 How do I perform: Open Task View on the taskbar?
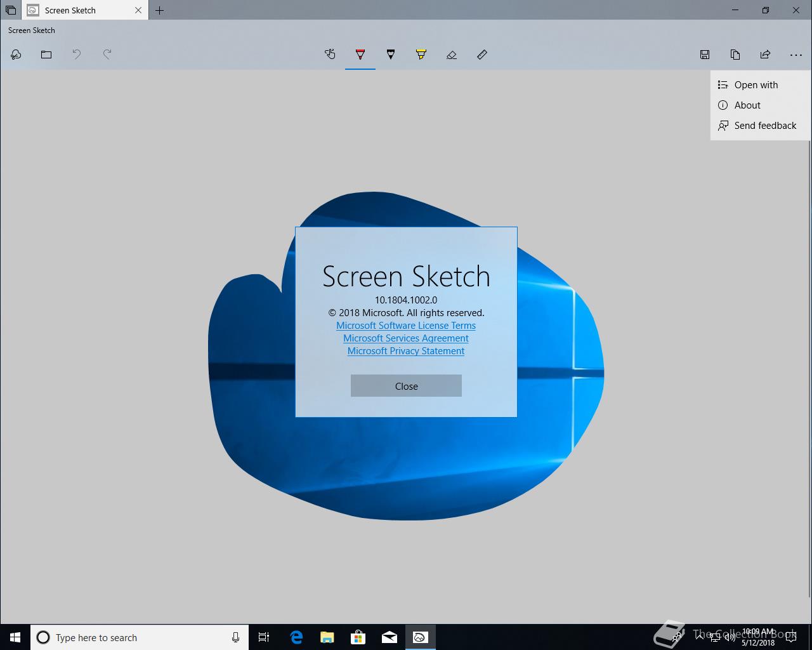click(x=264, y=637)
